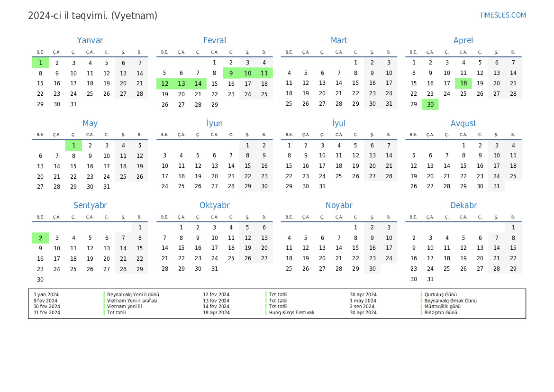
Task: Click highlighted day 18 in Aprel
Action: coord(463,83)
